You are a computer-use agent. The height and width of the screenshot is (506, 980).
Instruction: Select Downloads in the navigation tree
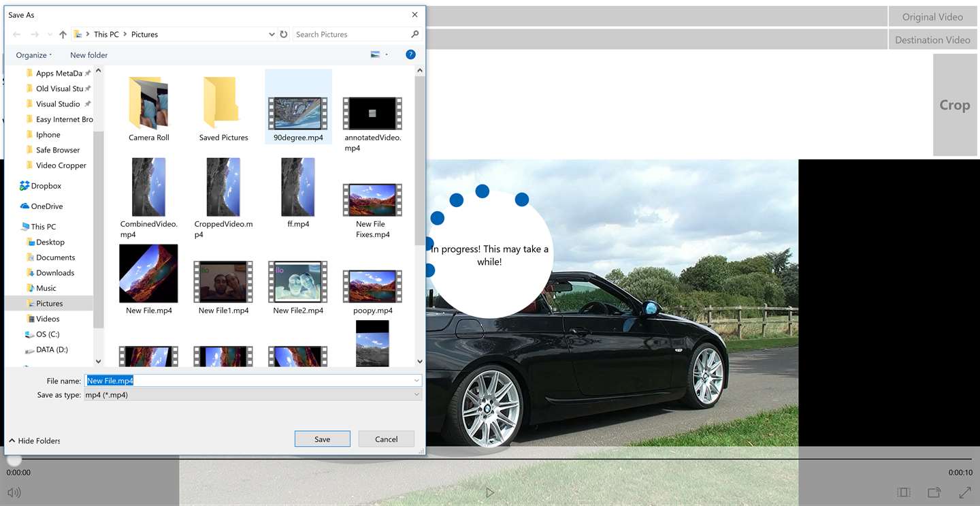[x=55, y=272]
